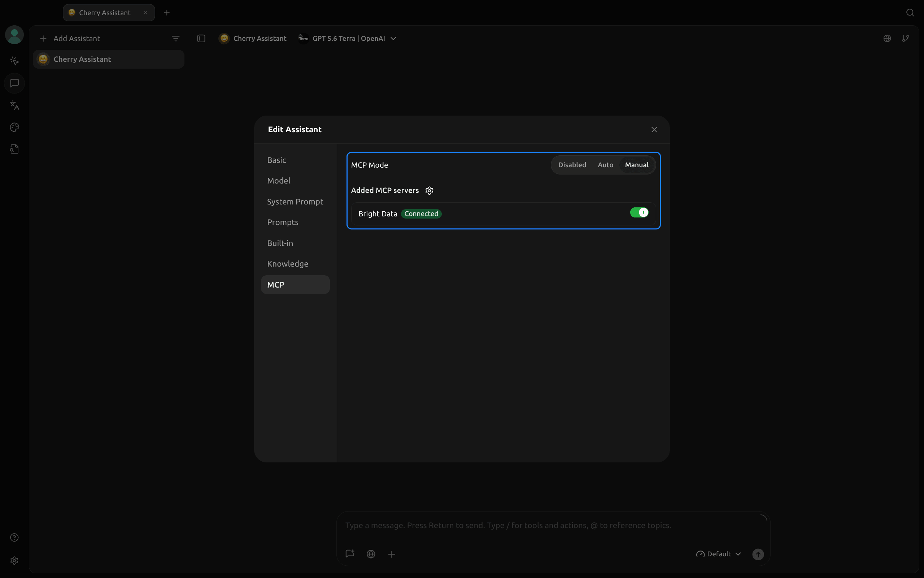Toggle the Bright Data server switch

[x=640, y=212]
